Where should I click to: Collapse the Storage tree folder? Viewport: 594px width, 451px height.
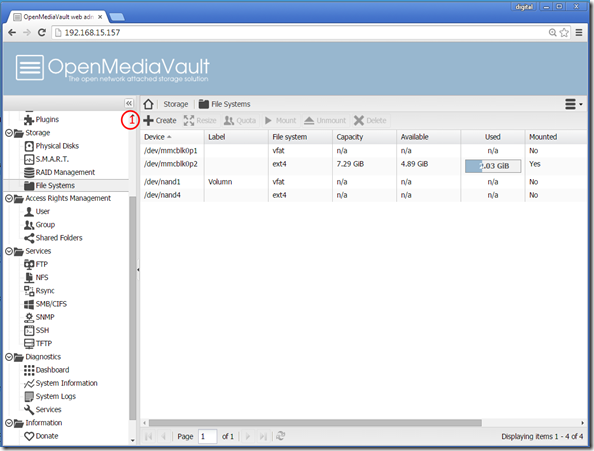pyautogui.click(x=9, y=133)
